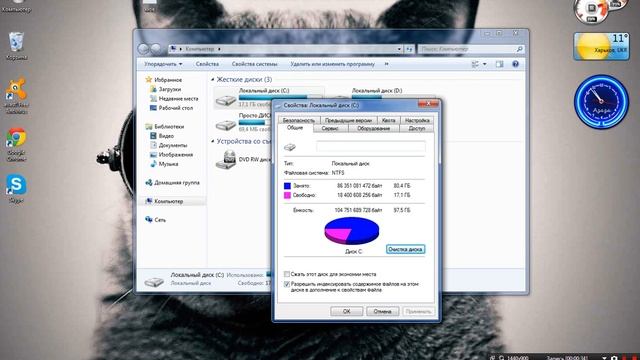Click the refresh button beside address bar
Screen dimensions: 640x360
click(409, 49)
